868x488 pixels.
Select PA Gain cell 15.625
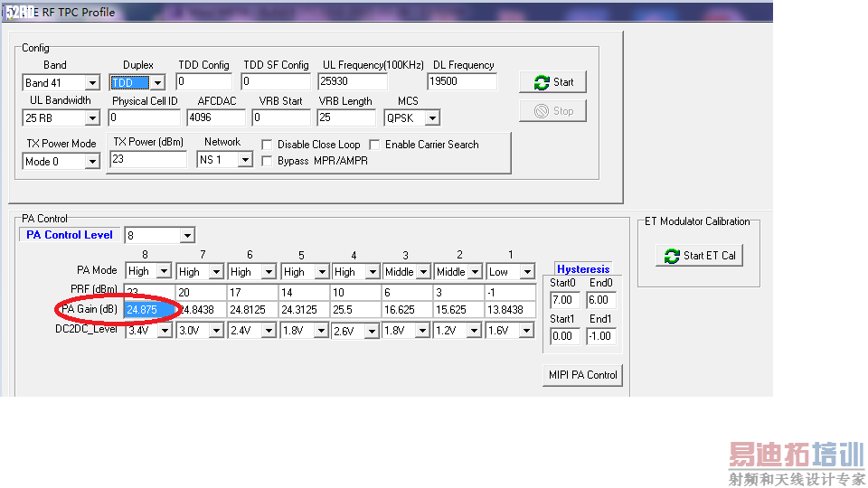(x=459, y=310)
